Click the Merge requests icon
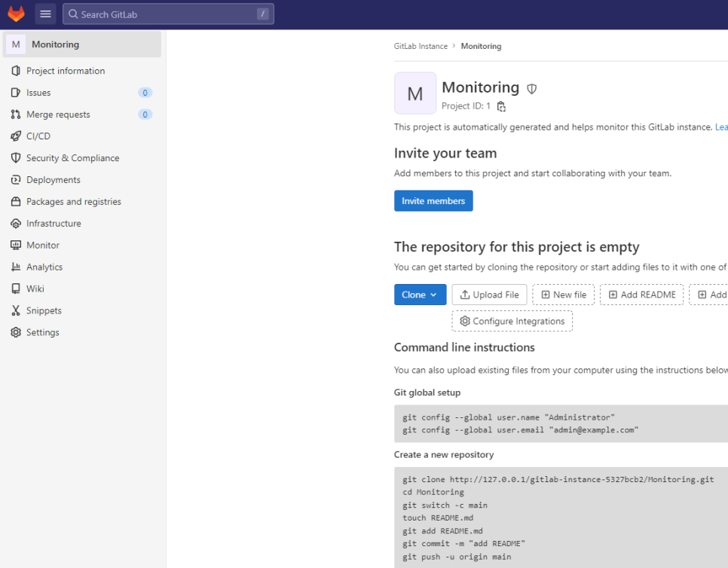The width and height of the screenshot is (728, 568). click(16, 115)
